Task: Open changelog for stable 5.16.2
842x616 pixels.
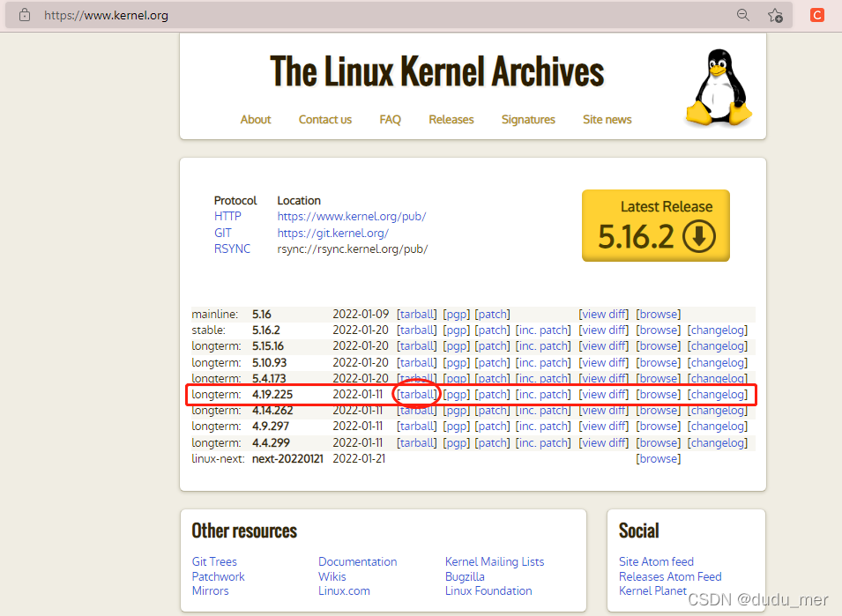Action: (718, 330)
